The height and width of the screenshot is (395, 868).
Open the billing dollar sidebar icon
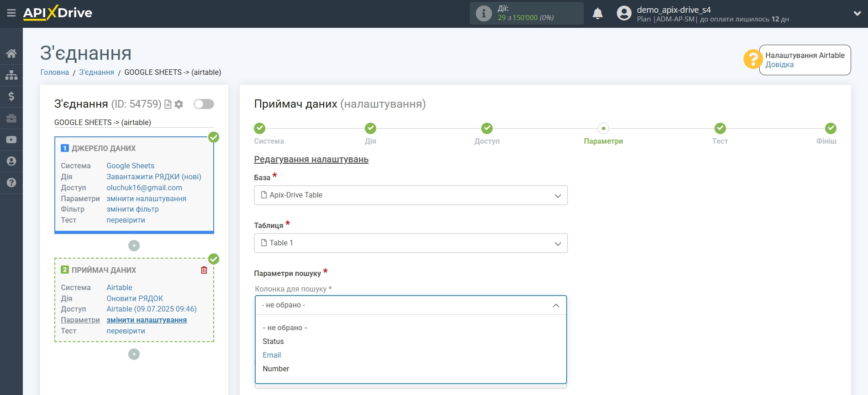(x=11, y=96)
